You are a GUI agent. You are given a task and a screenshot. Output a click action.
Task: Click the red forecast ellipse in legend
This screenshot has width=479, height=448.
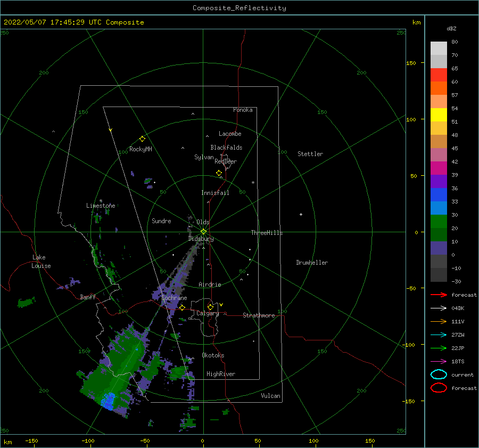click(439, 388)
